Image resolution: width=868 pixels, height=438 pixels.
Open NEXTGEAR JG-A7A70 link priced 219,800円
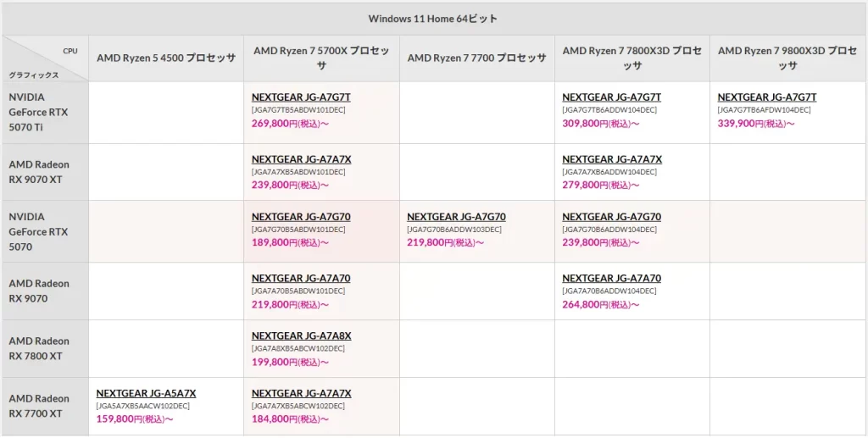click(301, 279)
